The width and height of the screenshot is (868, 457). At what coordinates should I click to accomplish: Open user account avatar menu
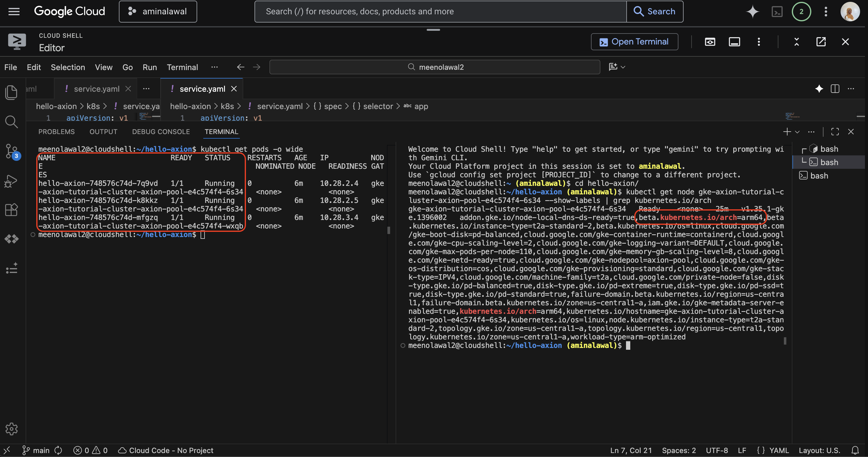pyautogui.click(x=849, y=12)
